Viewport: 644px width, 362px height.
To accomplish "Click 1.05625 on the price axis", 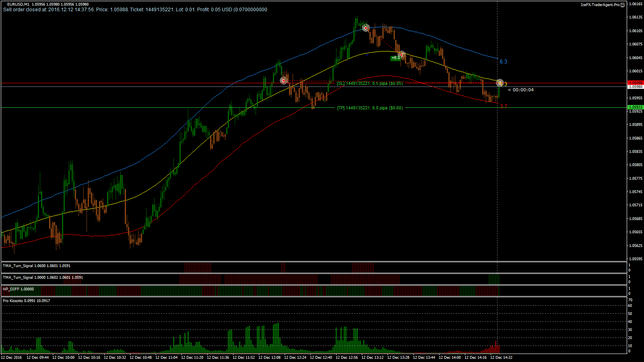I will [x=636, y=246].
